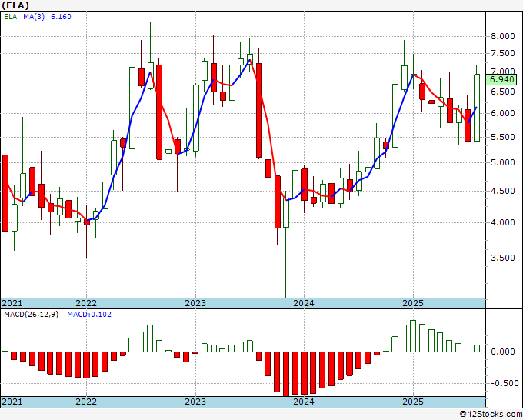Image resolution: width=523 pixels, height=420 pixels.
Task: Click the deepest red MACD bar before 2024
Action: [286, 375]
